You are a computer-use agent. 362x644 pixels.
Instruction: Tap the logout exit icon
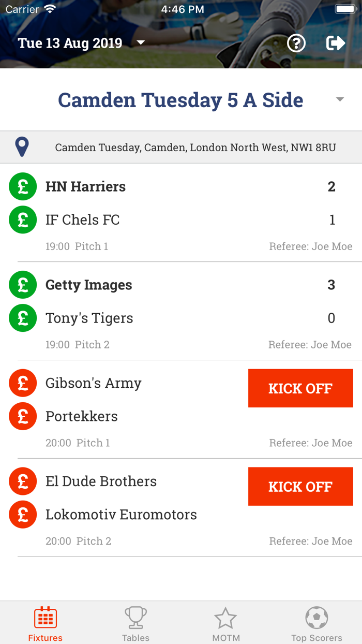point(335,43)
